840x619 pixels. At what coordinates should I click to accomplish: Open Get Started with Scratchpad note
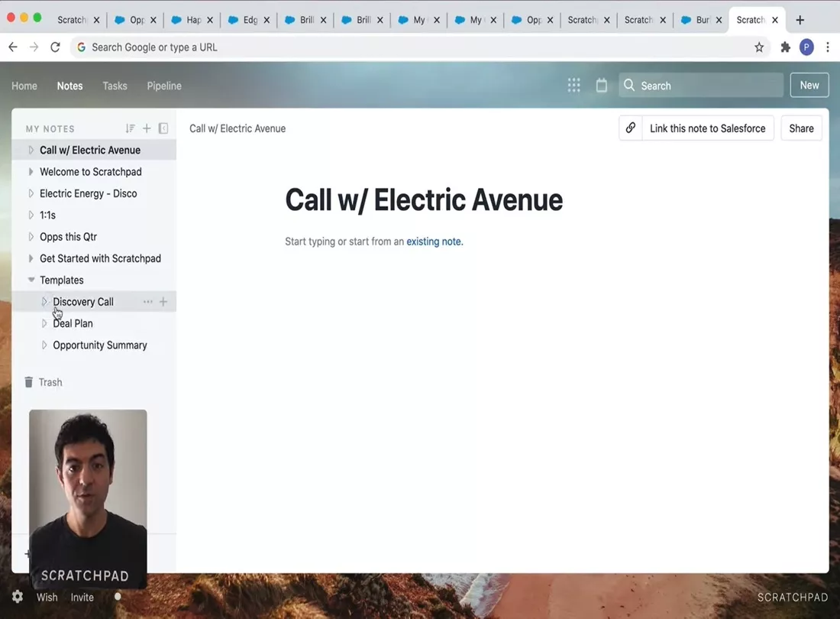click(x=100, y=258)
